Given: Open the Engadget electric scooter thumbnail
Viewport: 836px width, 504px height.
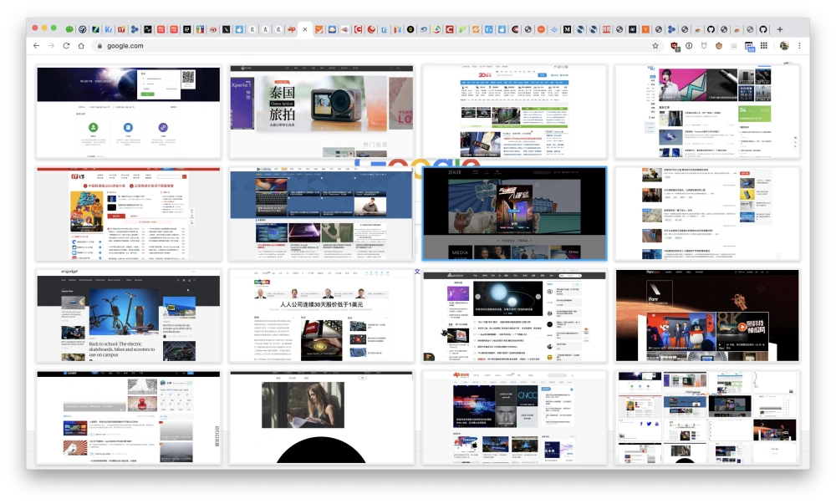Looking at the screenshot, I should [x=128, y=315].
